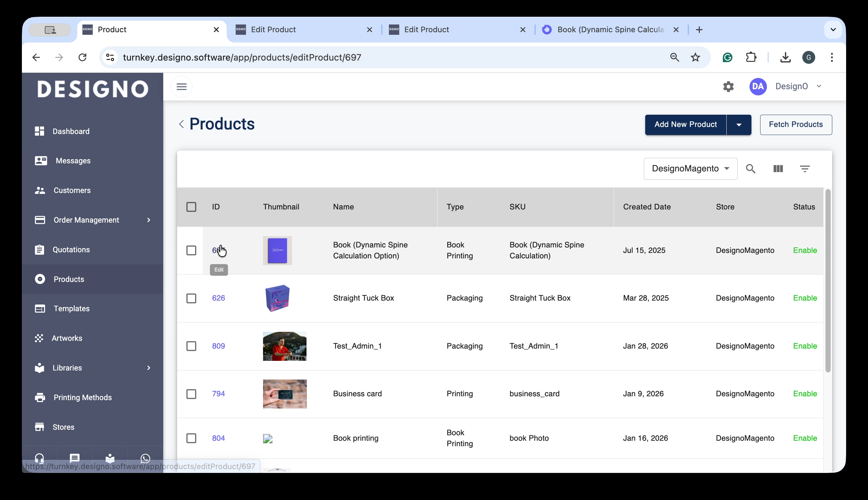Viewport: 868px width, 500px height.
Task: Click the table search magnifier icon
Action: pyautogui.click(x=750, y=168)
